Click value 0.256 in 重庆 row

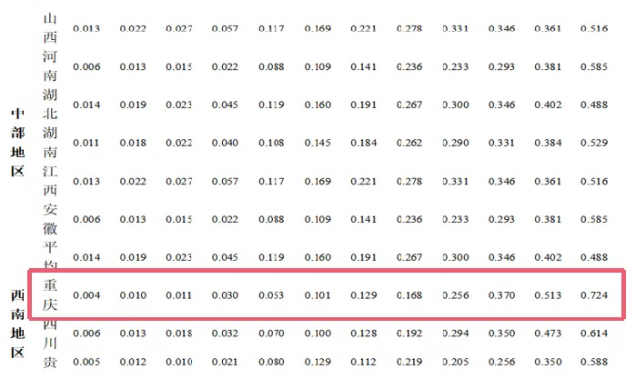[456, 295]
